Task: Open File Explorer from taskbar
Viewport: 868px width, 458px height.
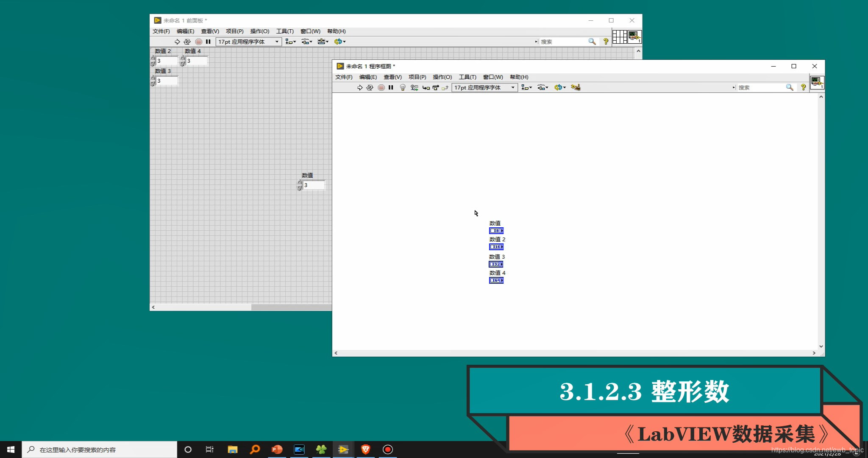Action: click(x=232, y=450)
